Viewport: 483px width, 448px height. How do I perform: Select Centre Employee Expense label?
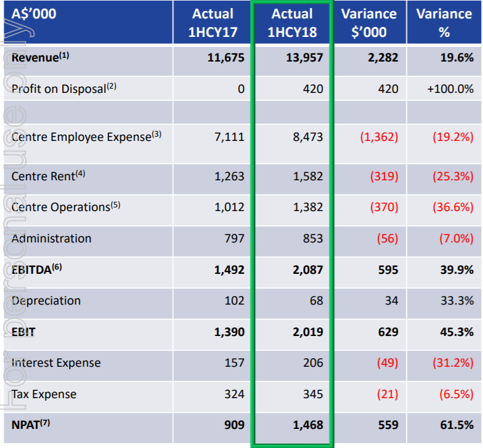tap(86, 137)
